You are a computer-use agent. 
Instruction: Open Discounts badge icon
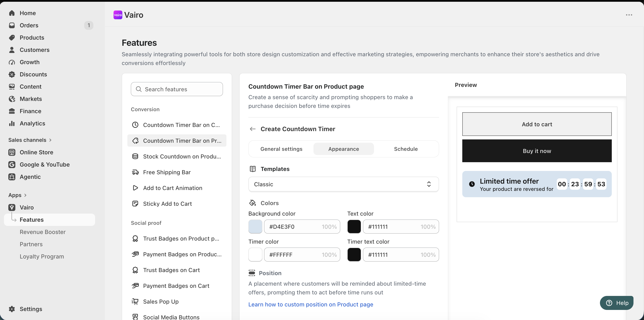click(12, 74)
